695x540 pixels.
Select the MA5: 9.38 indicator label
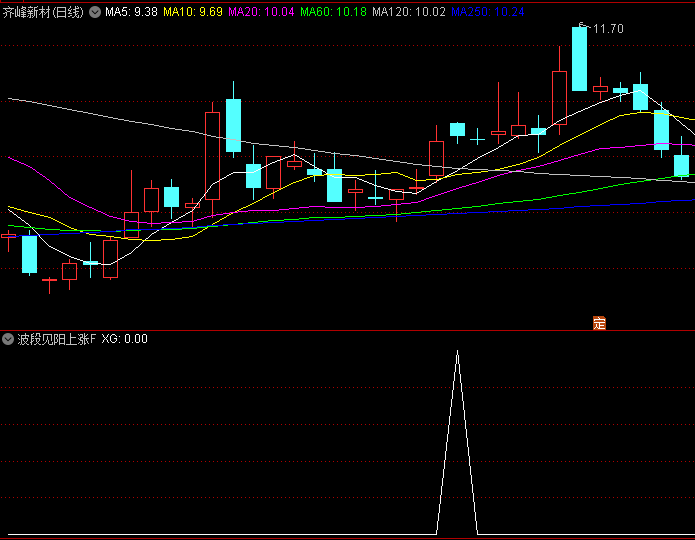pyautogui.click(x=131, y=12)
